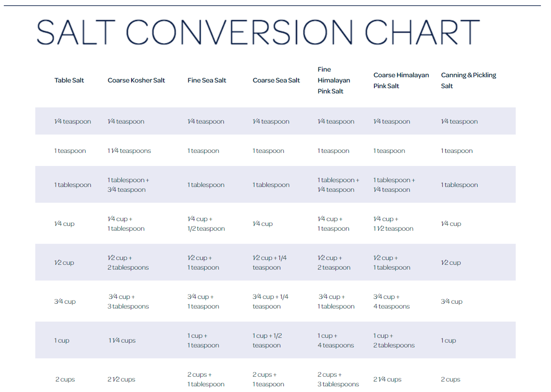551x392 pixels.
Task: Select the Canning & Pickling Salt header
Action: click(468, 80)
